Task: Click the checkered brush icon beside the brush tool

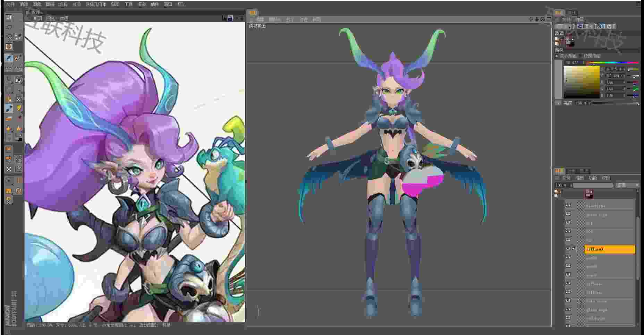Action: click(x=18, y=58)
